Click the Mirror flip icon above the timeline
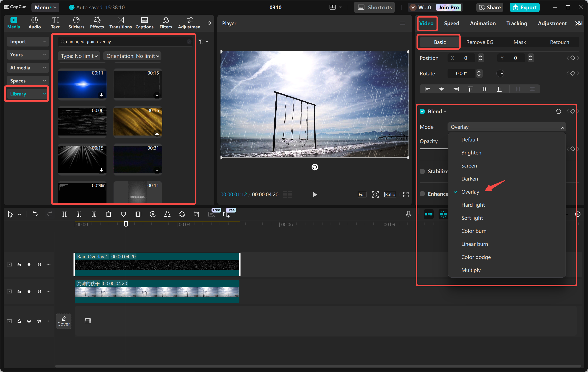The width and height of the screenshot is (588, 372). click(x=167, y=214)
